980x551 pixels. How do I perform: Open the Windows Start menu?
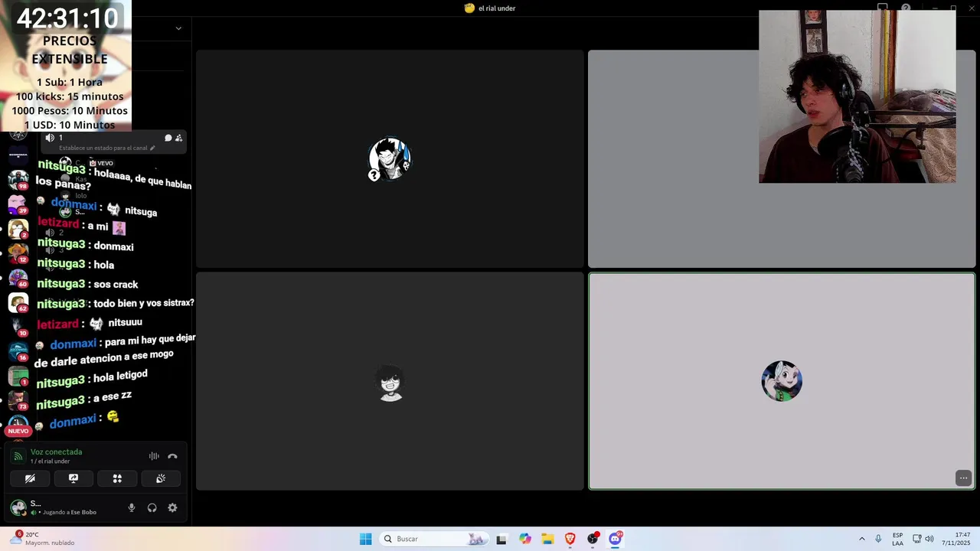click(365, 539)
